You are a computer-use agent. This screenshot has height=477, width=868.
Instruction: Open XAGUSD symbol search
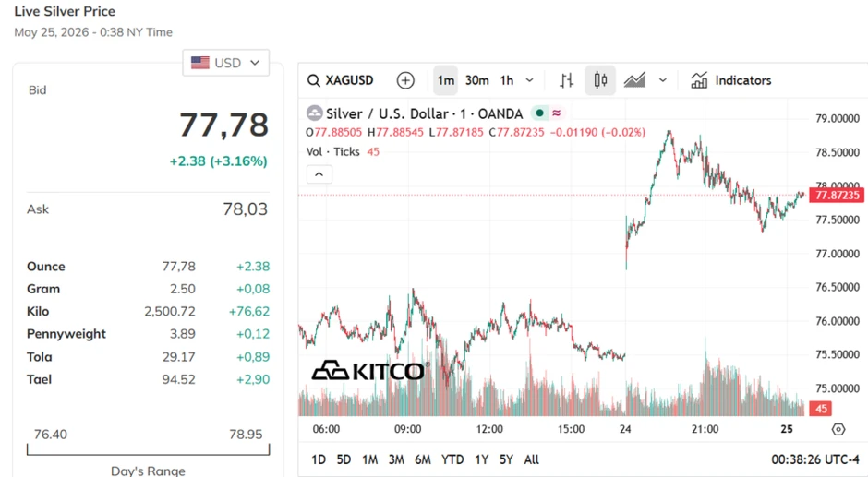(x=341, y=80)
